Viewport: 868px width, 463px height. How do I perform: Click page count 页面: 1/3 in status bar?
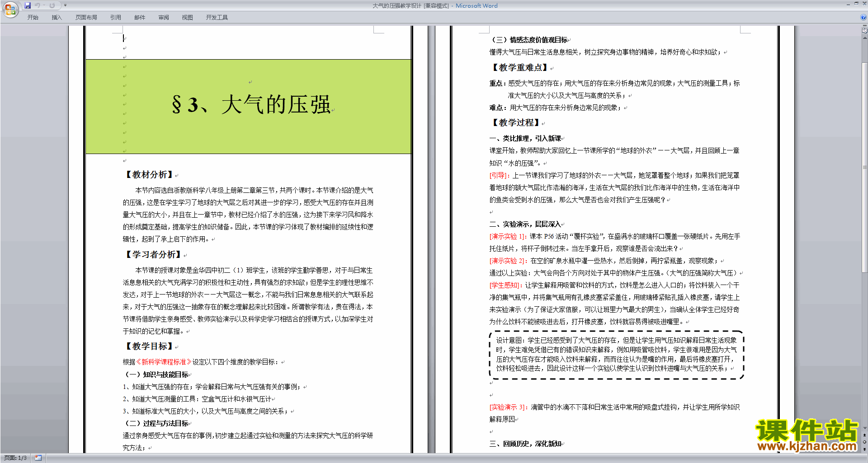pyautogui.click(x=15, y=458)
